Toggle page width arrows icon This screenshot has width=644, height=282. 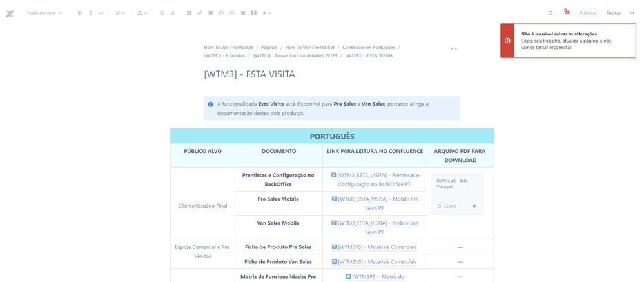point(454,48)
